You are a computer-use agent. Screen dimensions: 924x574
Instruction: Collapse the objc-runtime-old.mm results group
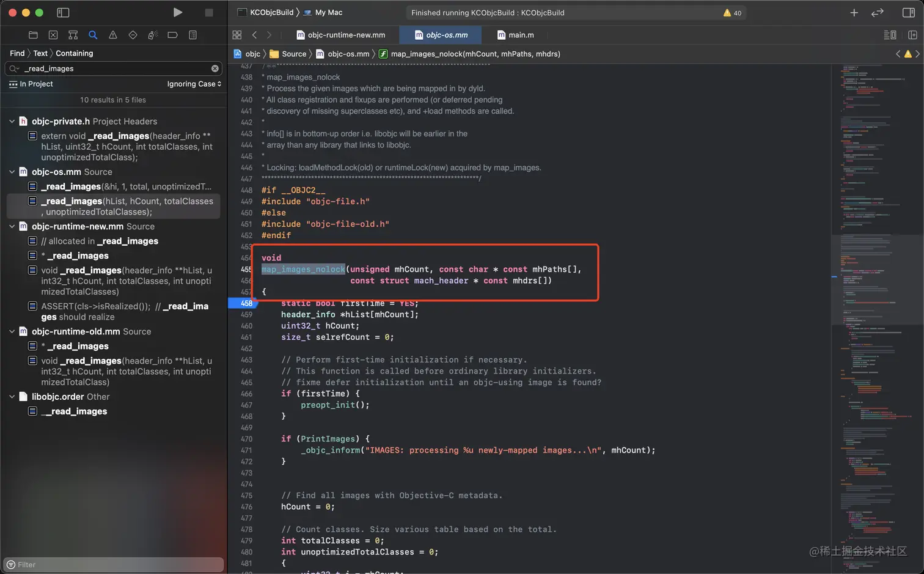tap(12, 331)
